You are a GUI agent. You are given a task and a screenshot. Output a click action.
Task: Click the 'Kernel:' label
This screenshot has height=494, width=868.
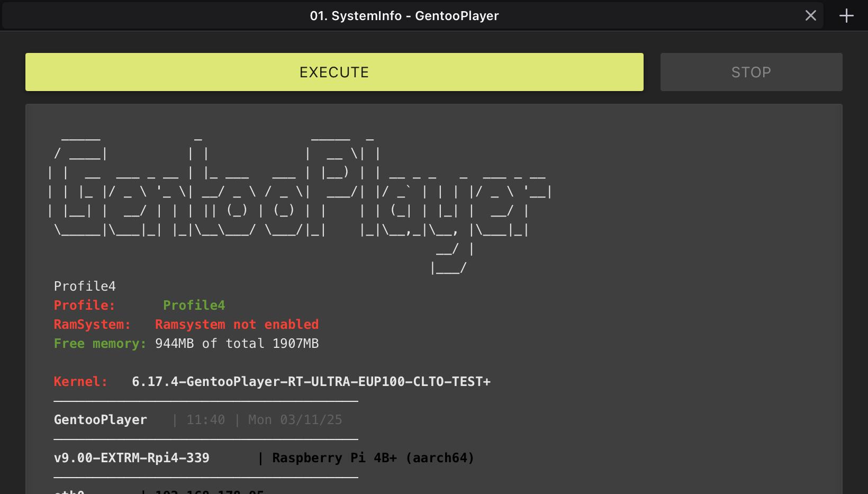coord(81,382)
